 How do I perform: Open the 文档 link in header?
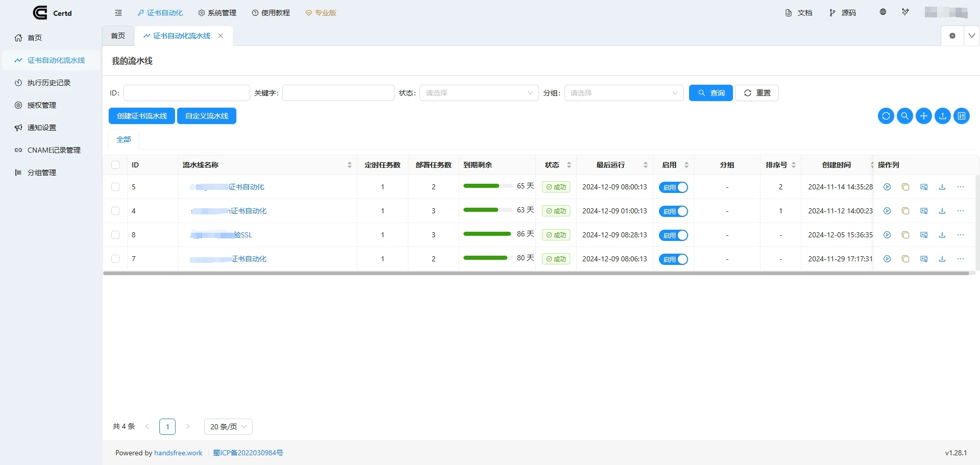[x=799, y=13]
